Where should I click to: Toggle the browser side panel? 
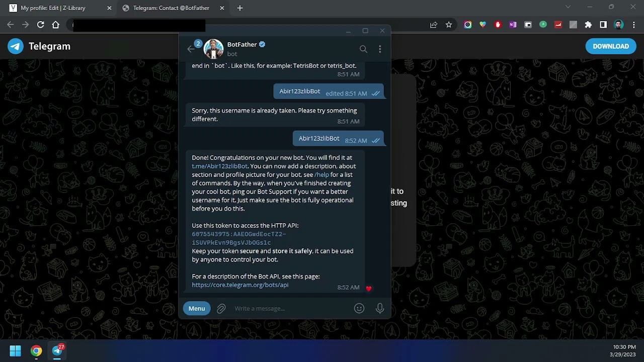603,25
